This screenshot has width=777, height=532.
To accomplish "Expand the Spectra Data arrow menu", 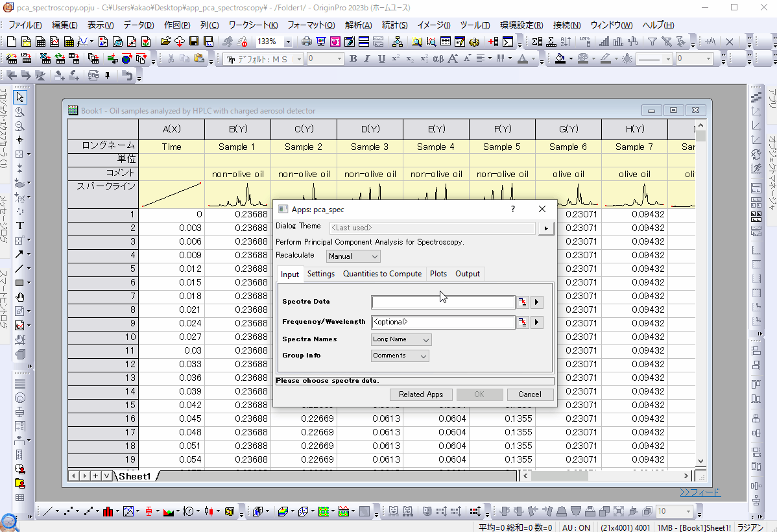I will click(x=536, y=302).
